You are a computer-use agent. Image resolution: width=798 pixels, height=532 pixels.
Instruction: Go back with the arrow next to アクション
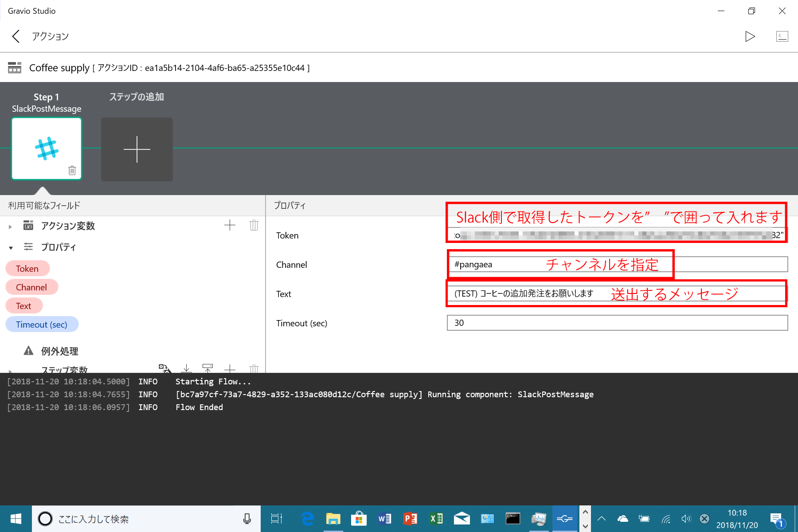(x=16, y=36)
